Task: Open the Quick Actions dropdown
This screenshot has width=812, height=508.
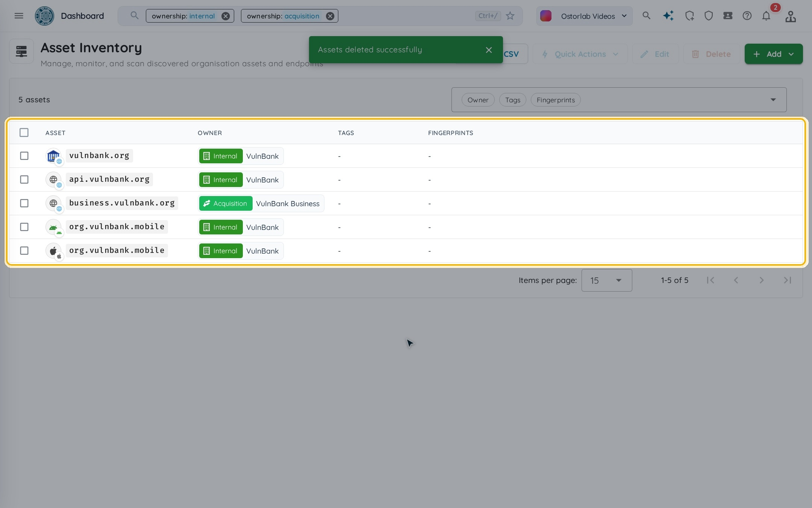Action: point(580,54)
